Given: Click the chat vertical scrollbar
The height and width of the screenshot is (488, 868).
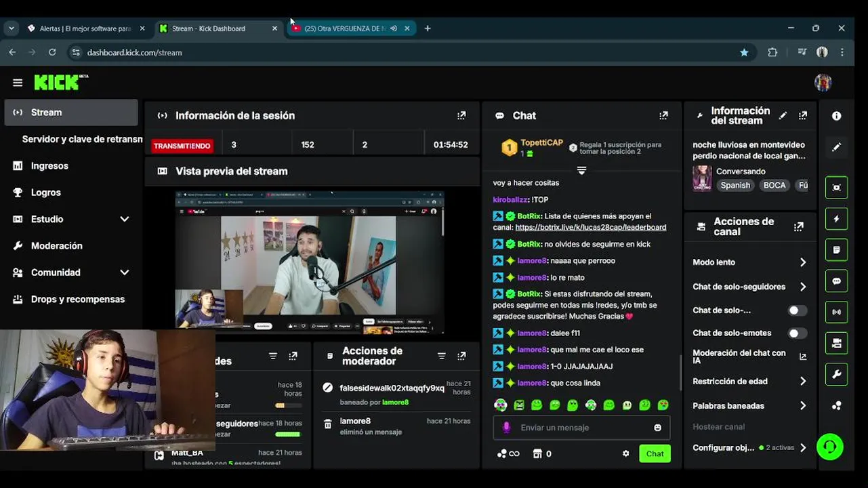Looking at the screenshot, I should pos(681,373).
